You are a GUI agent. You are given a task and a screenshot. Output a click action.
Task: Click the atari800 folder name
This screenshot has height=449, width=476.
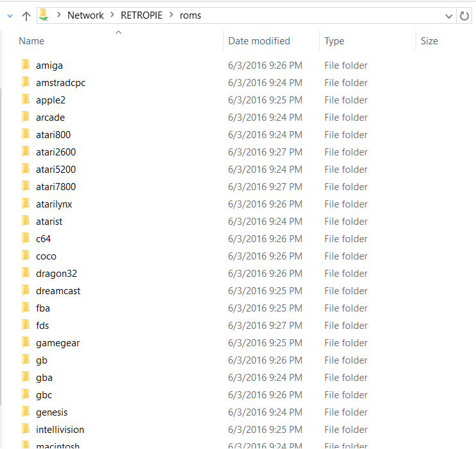(x=53, y=135)
